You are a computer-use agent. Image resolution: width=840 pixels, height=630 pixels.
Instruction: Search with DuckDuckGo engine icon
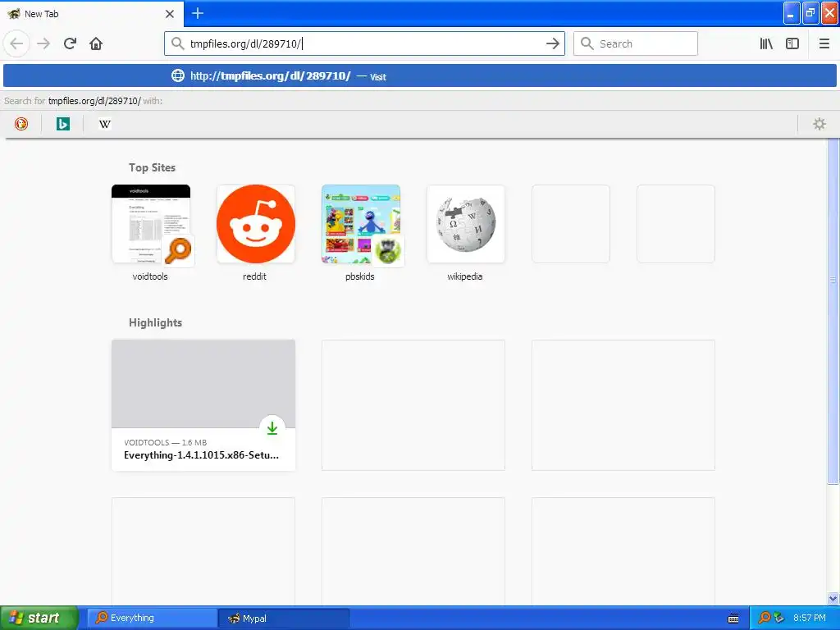point(21,124)
